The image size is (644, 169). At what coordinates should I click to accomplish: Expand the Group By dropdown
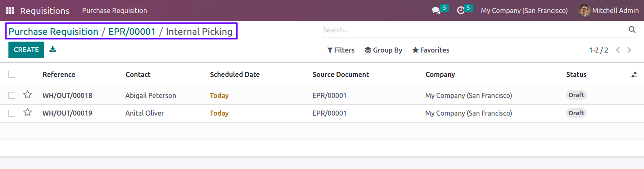point(384,50)
